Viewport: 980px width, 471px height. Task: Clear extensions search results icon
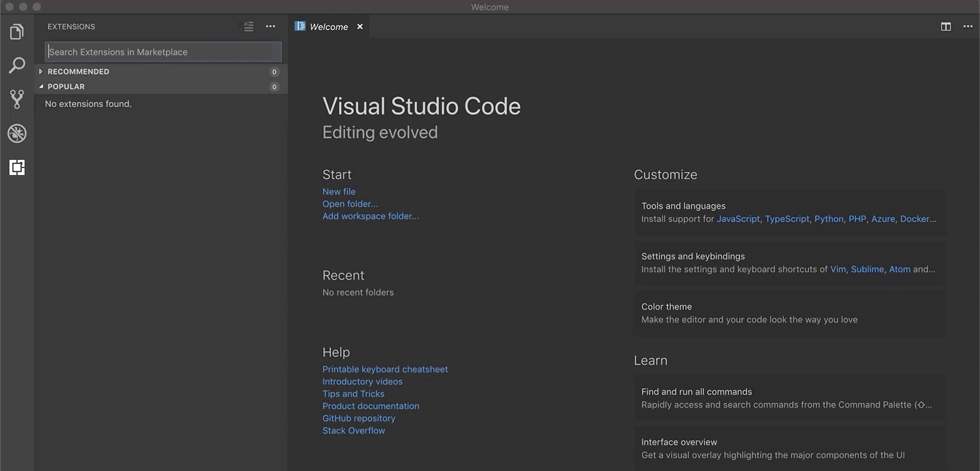pyautogui.click(x=248, y=27)
